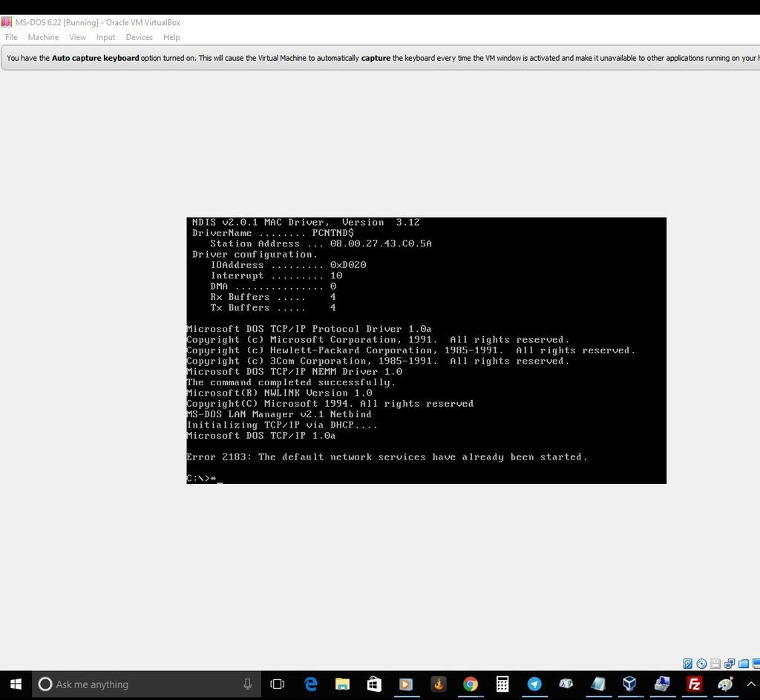This screenshot has width=760, height=700.
Task: Click the floppy drive status icon
Action: pos(715,662)
